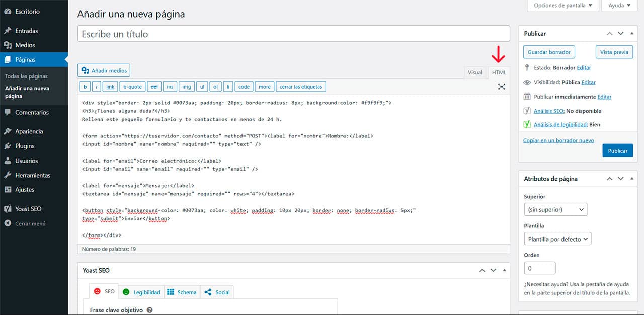Viewport: 644px width, 315px height.
Task: Open Plantilla template dropdown
Action: [557, 239]
